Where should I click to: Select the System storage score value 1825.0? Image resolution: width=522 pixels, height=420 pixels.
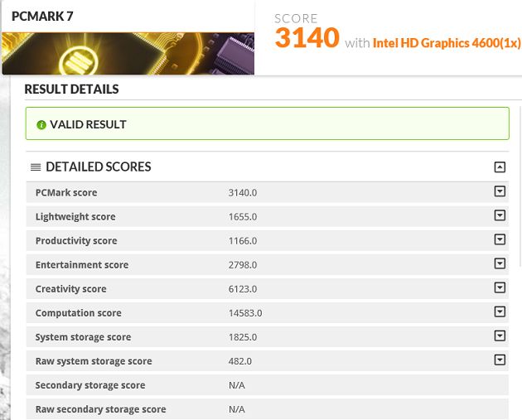pyautogui.click(x=242, y=337)
